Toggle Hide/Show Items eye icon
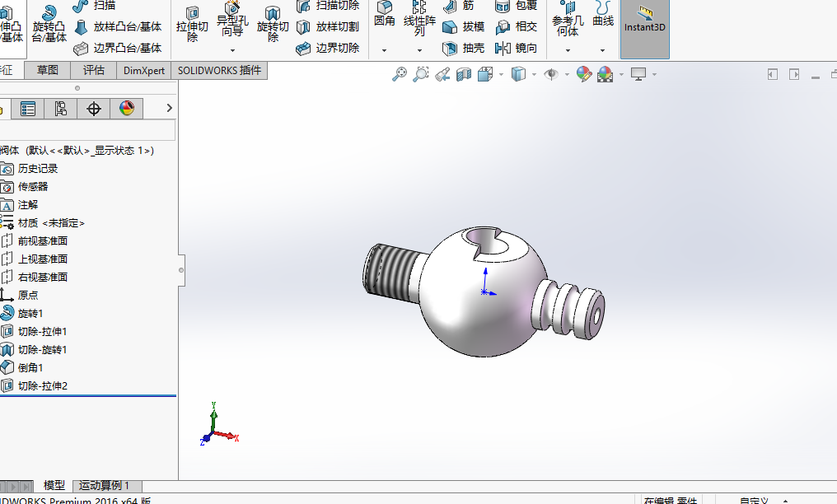This screenshot has width=837, height=504. (551, 74)
